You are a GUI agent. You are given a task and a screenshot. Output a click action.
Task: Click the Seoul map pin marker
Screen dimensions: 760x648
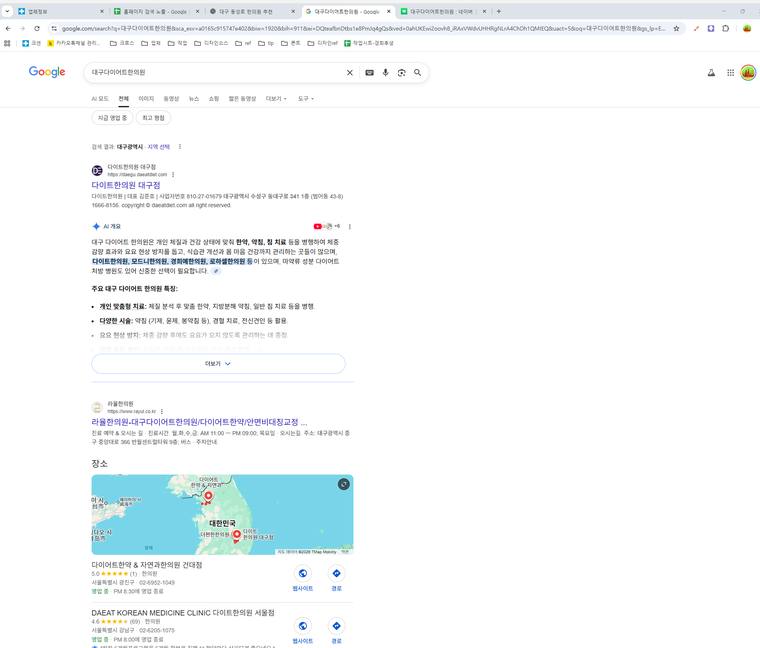pyautogui.click(x=208, y=496)
